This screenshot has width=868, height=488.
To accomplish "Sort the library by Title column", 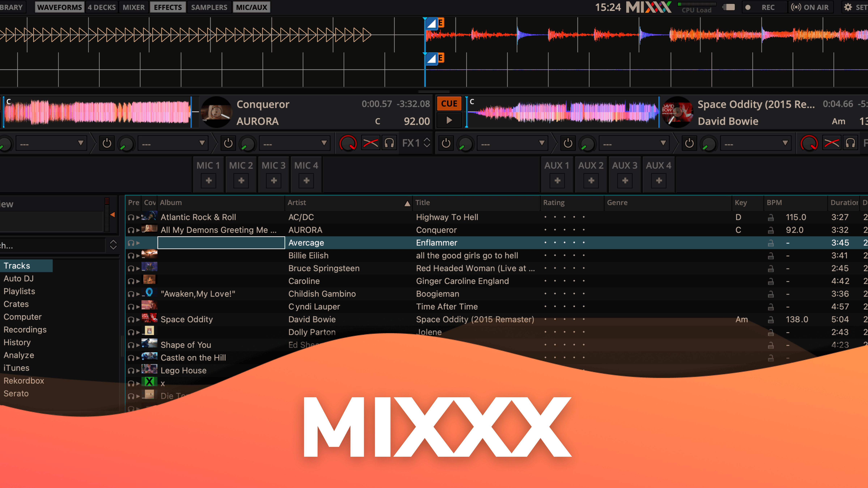I will (x=476, y=203).
